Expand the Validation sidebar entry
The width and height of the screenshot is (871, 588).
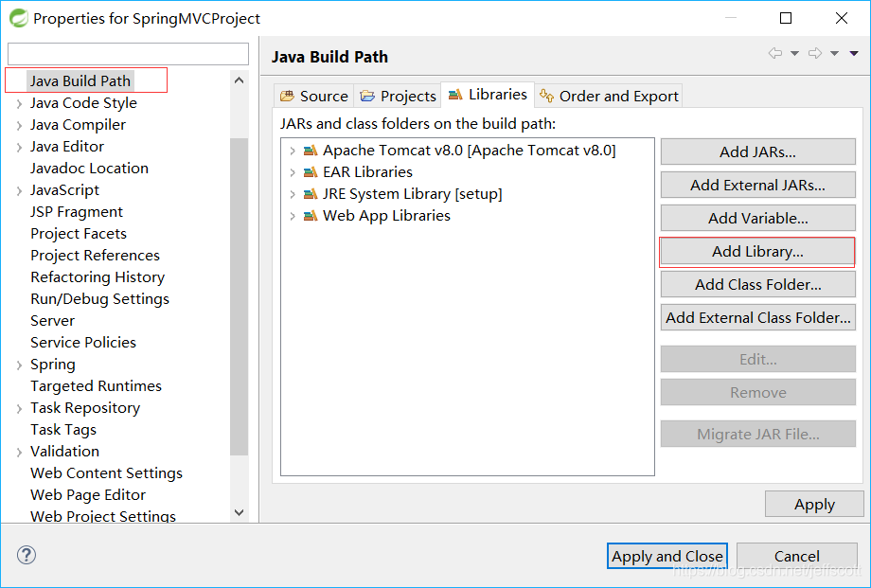click(x=19, y=452)
